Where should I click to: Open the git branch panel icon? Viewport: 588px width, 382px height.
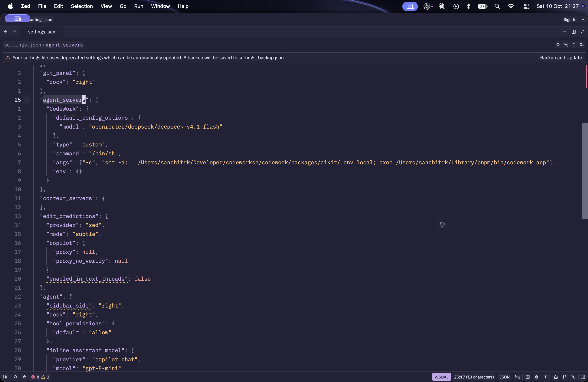pyautogui.click(x=564, y=377)
